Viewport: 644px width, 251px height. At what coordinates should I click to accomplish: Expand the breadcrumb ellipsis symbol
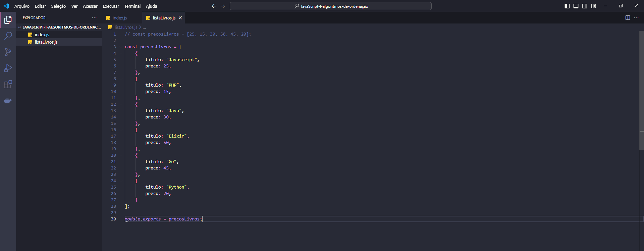144,27
